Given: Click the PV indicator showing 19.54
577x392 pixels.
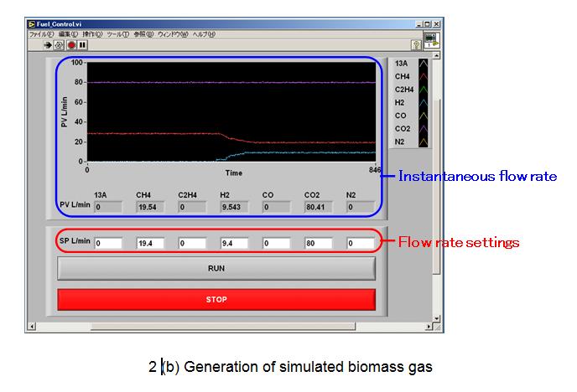Looking at the screenshot, I should tap(150, 207).
